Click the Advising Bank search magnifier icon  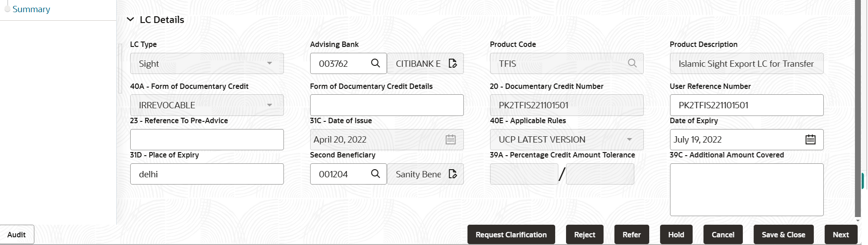coord(375,63)
